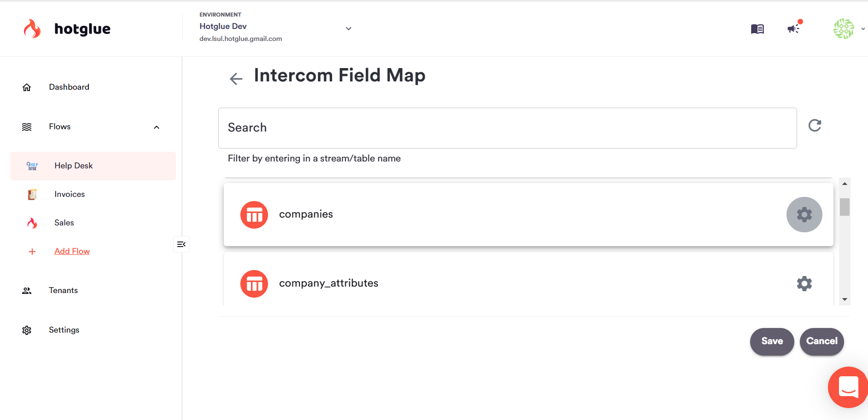Select the company_attributes stream row

[x=528, y=279]
